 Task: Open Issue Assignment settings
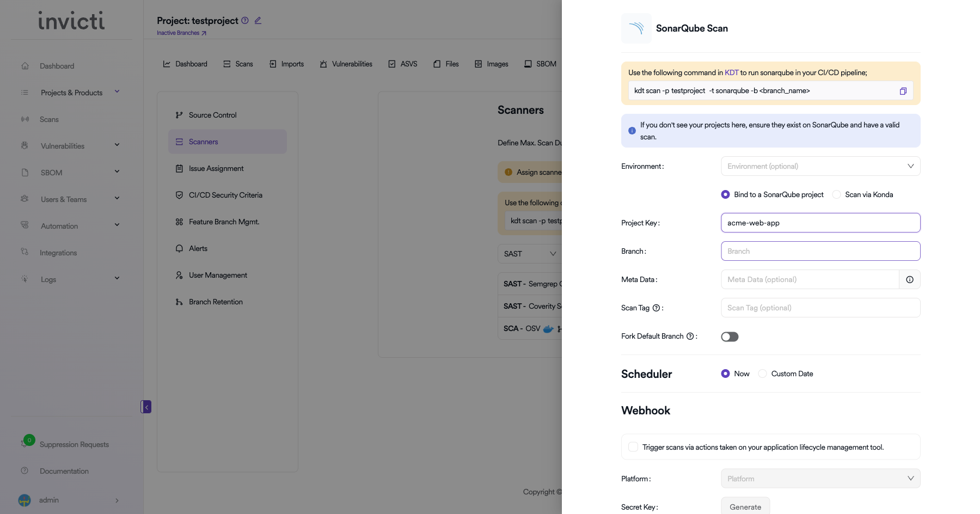[x=216, y=169]
